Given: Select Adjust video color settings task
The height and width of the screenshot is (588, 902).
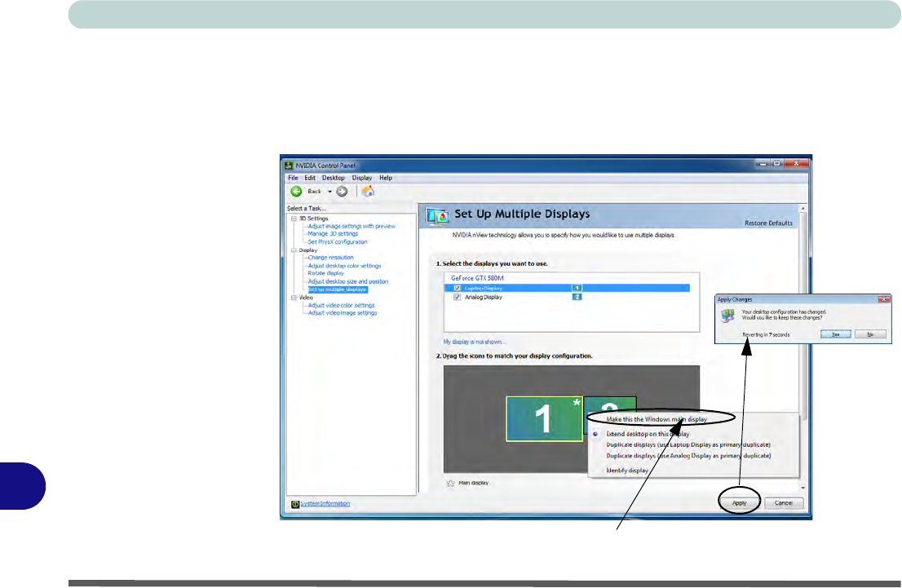Looking at the screenshot, I should 341,306.
